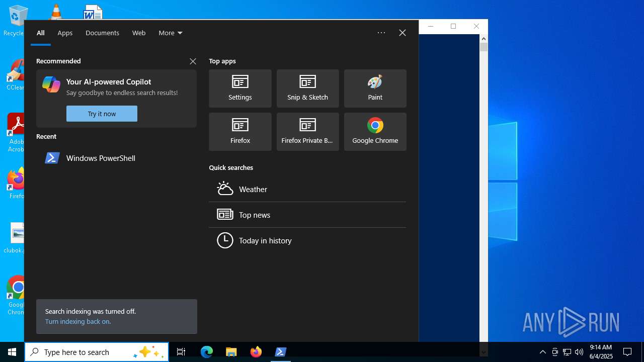This screenshot has height=362, width=644.
Task: Click Turn indexing back on link
Action: click(x=78, y=321)
